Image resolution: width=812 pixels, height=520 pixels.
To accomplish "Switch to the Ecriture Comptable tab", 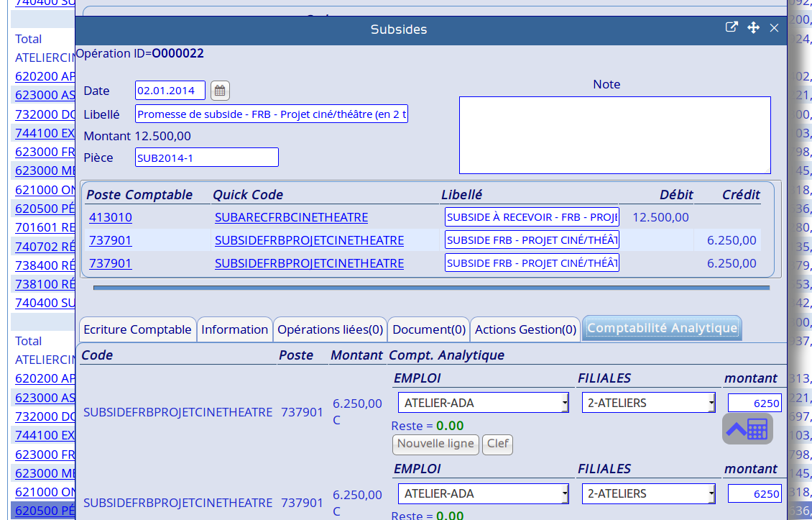I will (137, 329).
